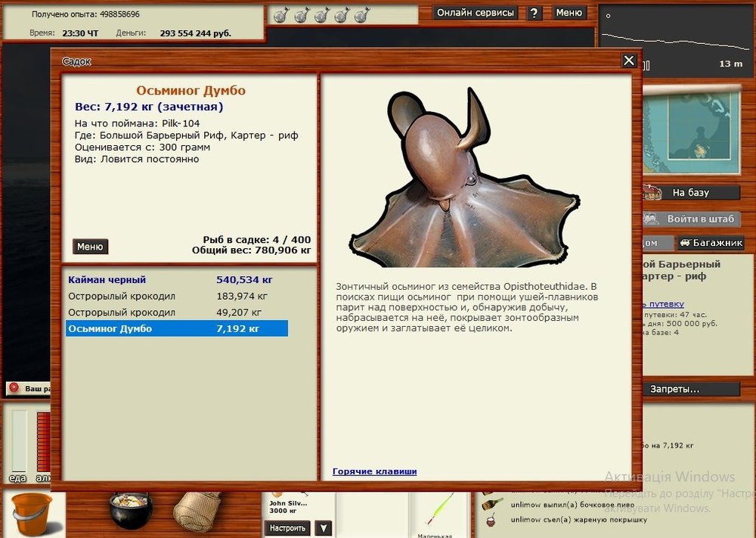
Task: Open the cooking pot with food
Action: tap(131, 510)
